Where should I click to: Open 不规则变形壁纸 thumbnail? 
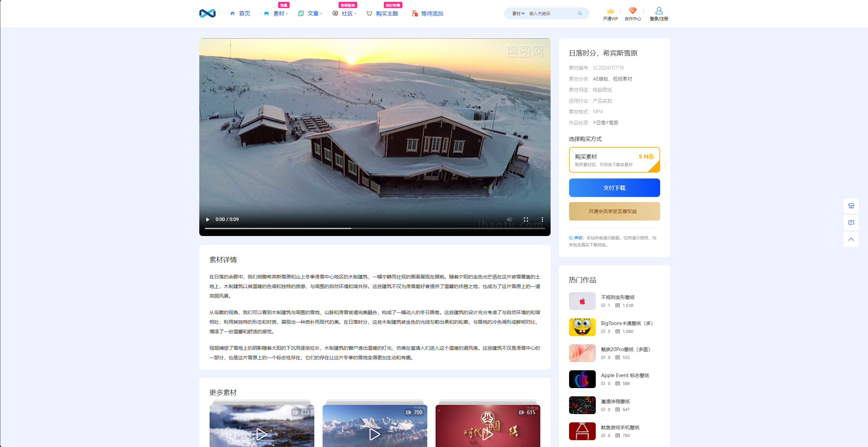582,301
